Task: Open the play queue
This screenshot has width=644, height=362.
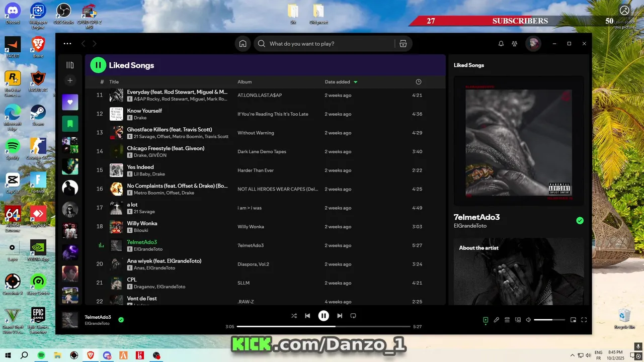Action: point(507,320)
